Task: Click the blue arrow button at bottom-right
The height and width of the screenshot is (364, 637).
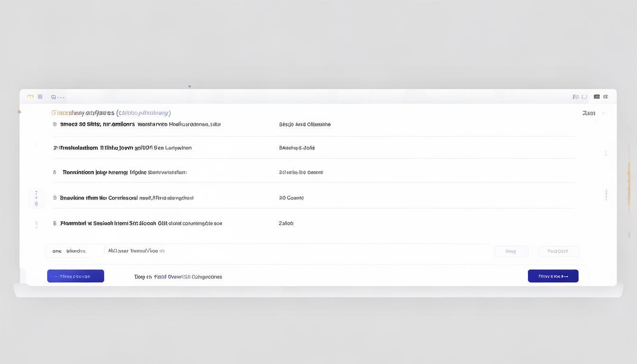Action: 553,276
